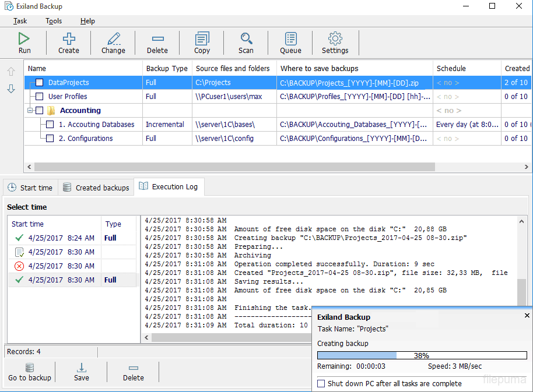Start a Scan with the magnifier icon

[246, 39]
